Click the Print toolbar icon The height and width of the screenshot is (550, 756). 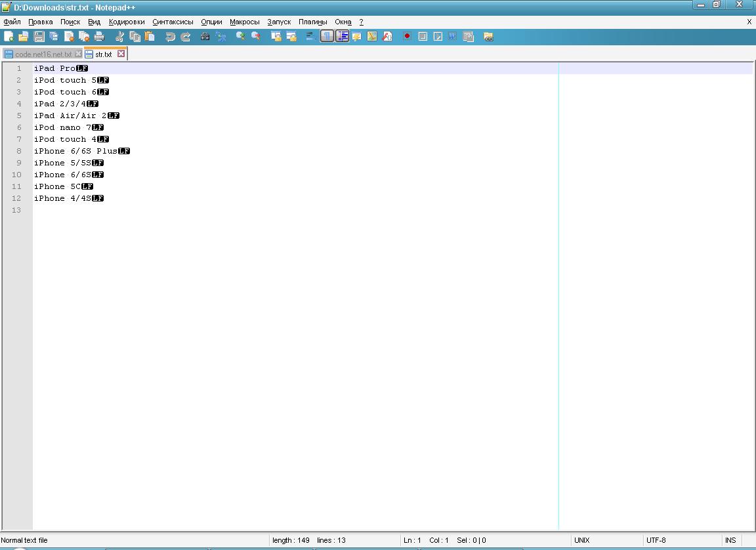pyautogui.click(x=99, y=37)
